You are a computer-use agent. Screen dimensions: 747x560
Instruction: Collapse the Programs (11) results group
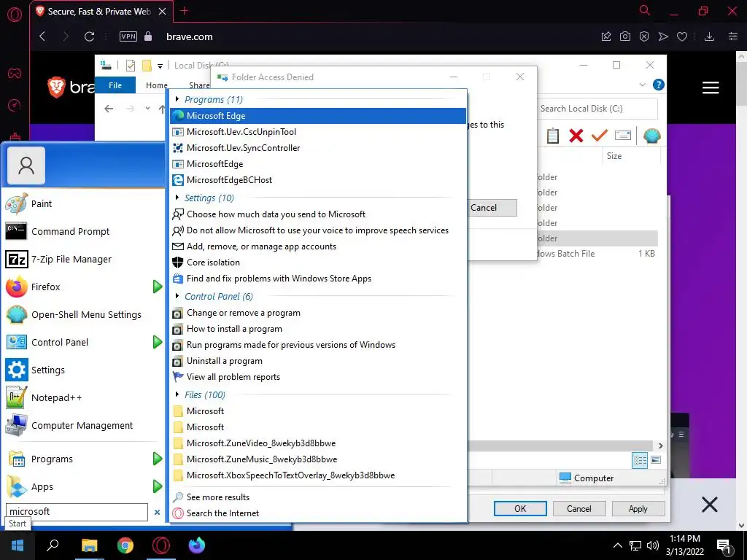tap(177, 99)
